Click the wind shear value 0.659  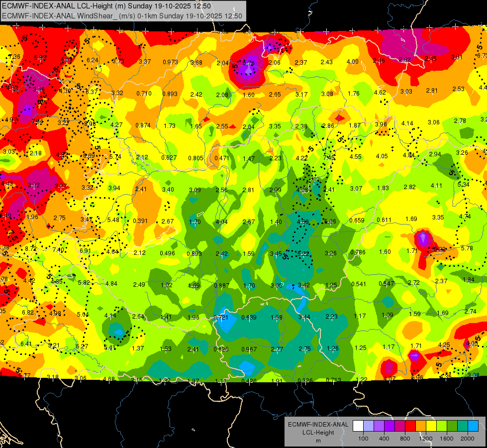(357, 221)
